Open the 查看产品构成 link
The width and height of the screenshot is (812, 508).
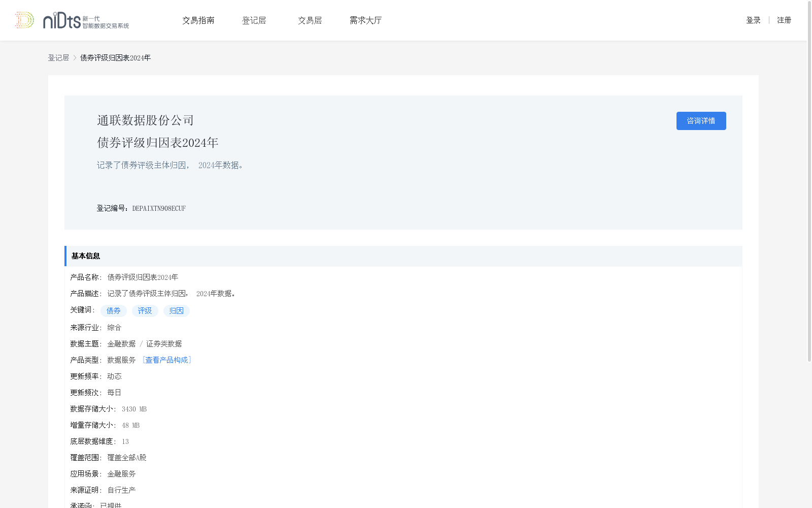tap(166, 360)
